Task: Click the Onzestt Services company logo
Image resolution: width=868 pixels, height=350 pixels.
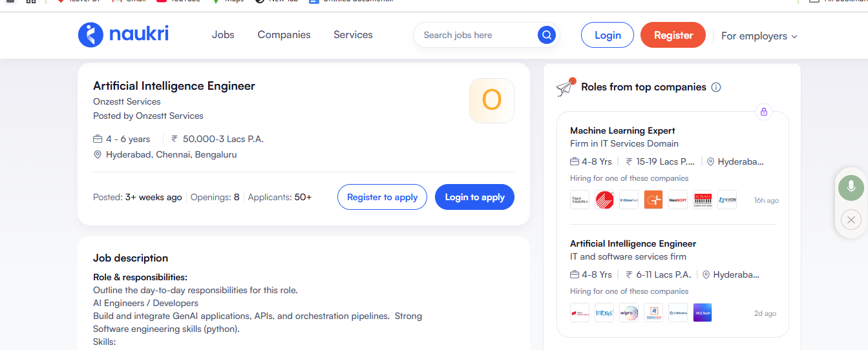Action: point(491,101)
